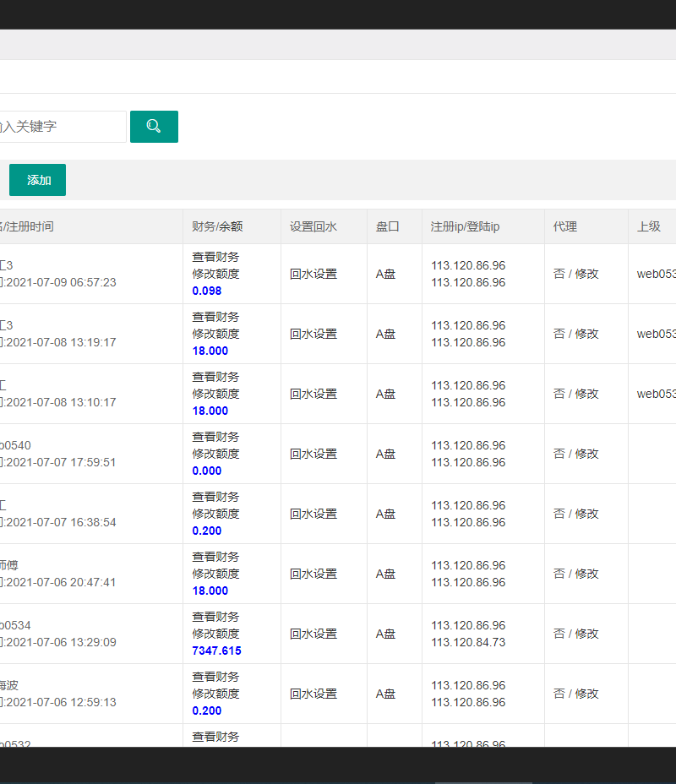Open 查看财务 for user with balance 0.098
Image resolution: width=676 pixels, height=784 pixels.
[215, 257]
